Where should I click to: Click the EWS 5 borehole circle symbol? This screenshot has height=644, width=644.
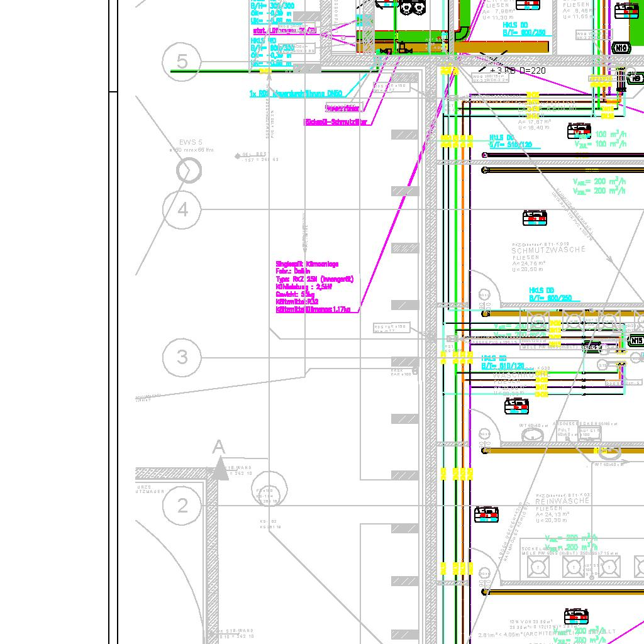click(x=189, y=170)
